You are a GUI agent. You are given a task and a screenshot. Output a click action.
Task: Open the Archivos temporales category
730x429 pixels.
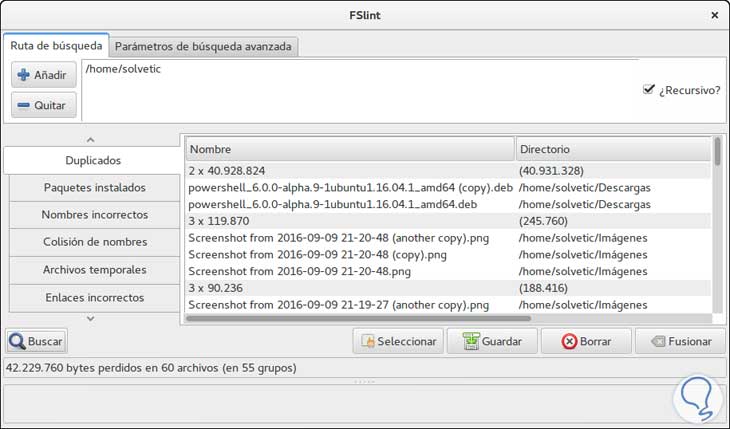94,269
